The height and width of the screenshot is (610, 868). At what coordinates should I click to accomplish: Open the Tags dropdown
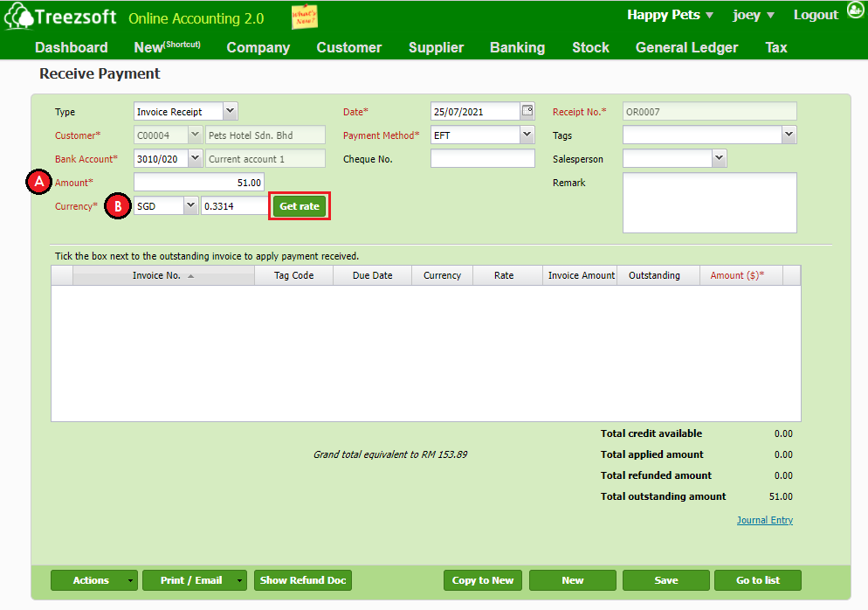pyautogui.click(x=789, y=135)
